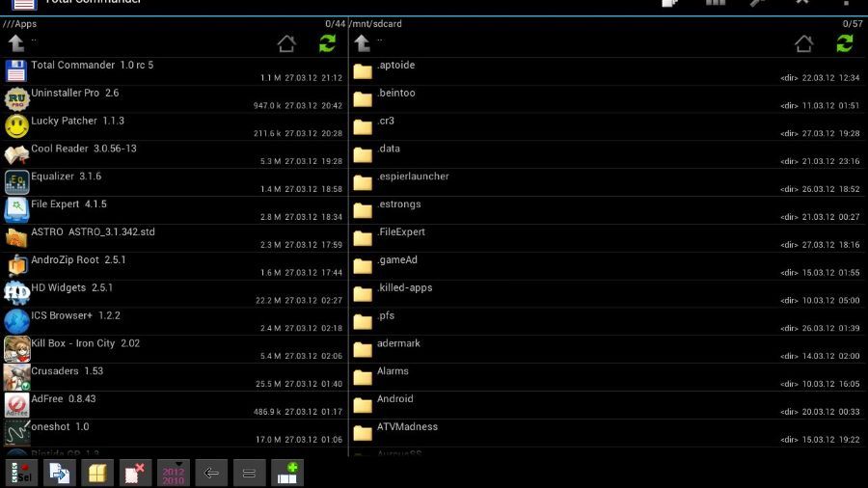Navigate up one level in Apps panel
This screenshot has height=488, width=868.
[x=16, y=43]
